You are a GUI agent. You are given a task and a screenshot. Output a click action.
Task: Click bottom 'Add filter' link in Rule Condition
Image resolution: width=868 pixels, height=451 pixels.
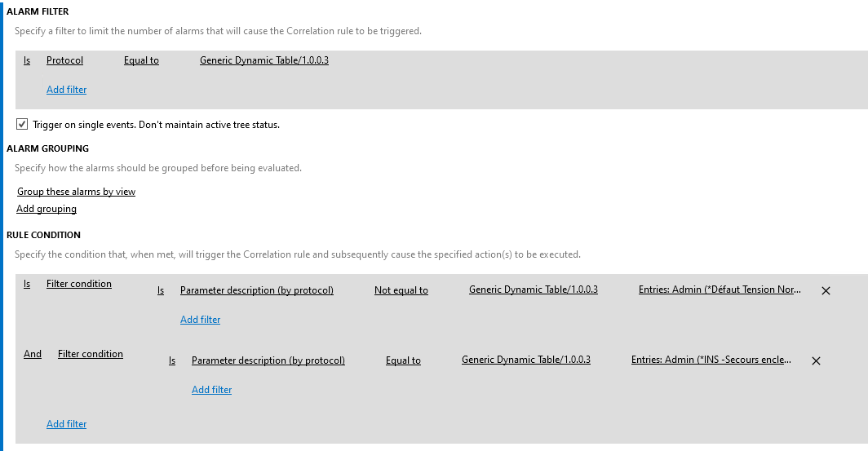click(x=66, y=424)
